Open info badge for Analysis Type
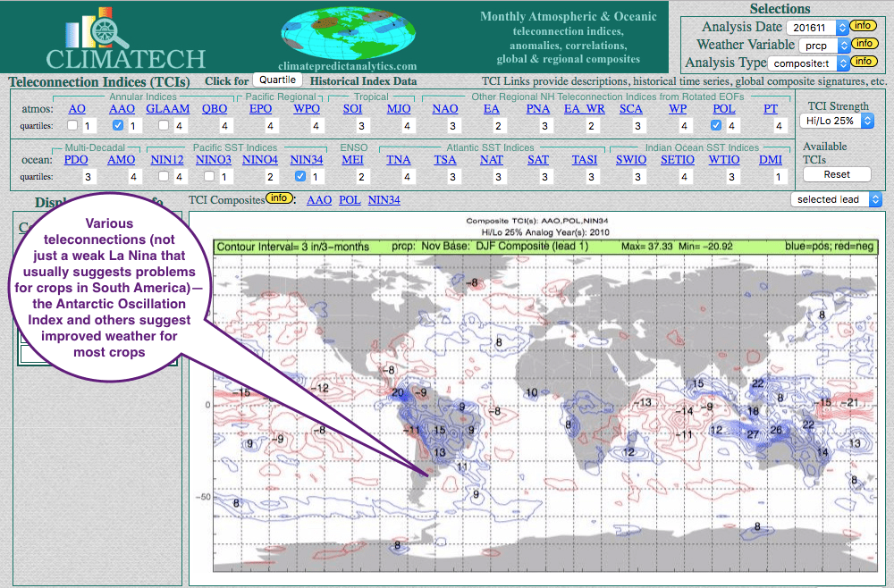Screen dimensions: 894x588 [x=863, y=62]
